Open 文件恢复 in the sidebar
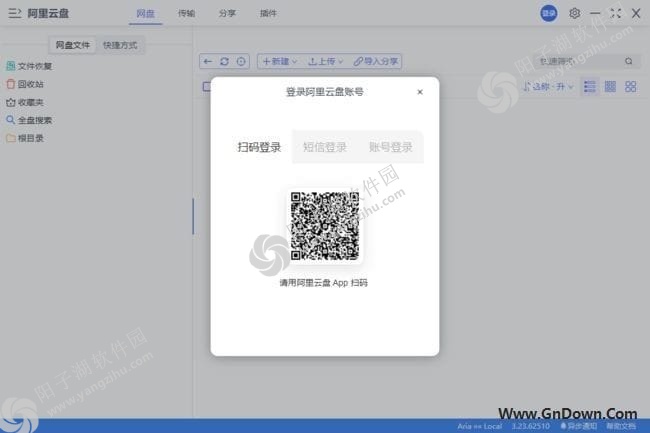650x433 pixels. tap(29, 66)
